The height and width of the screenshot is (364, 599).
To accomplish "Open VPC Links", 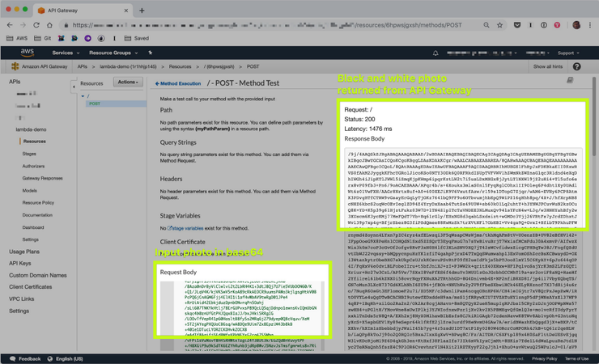I will 21,298.
